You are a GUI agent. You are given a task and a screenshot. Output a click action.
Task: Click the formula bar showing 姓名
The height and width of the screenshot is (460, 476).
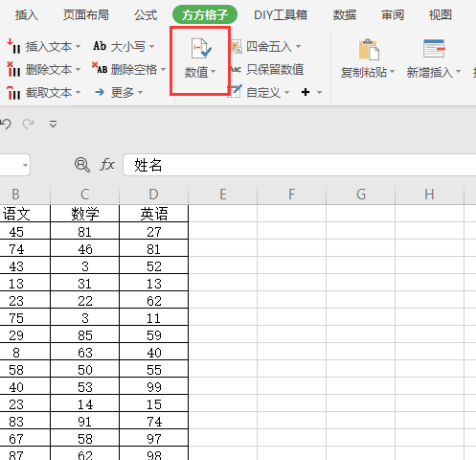coord(300,165)
